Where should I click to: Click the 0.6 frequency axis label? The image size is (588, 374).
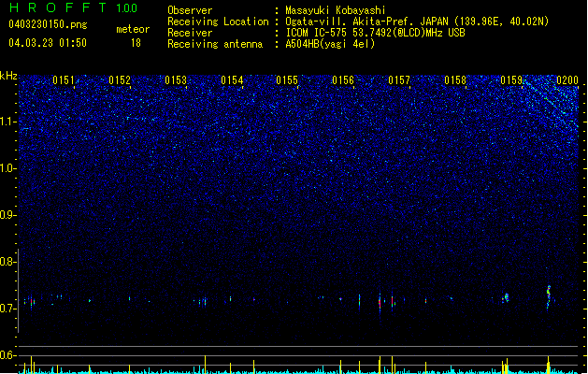[x=7, y=355]
